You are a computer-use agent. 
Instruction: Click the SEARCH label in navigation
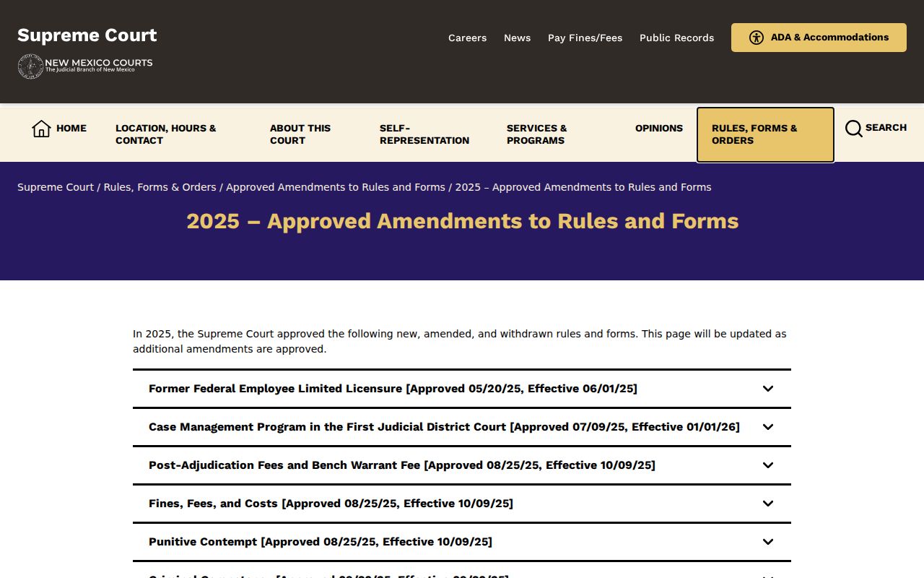886,127
